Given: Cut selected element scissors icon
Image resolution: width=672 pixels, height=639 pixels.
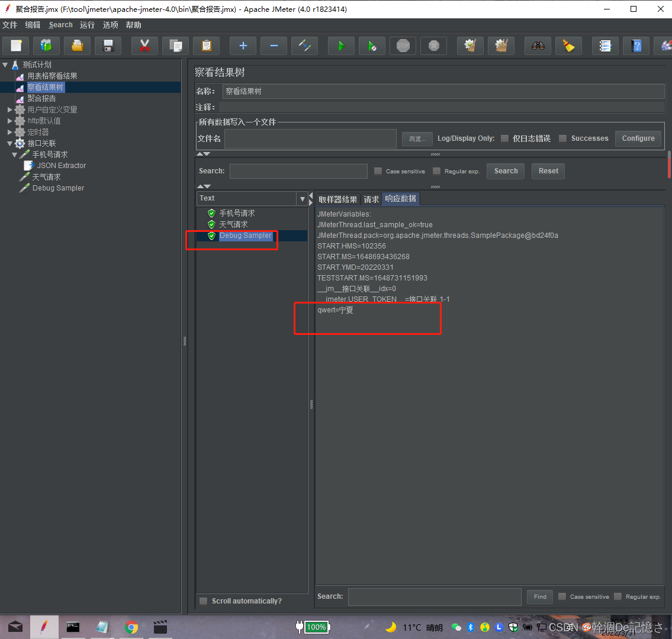Looking at the screenshot, I should [x=145, y=46].
